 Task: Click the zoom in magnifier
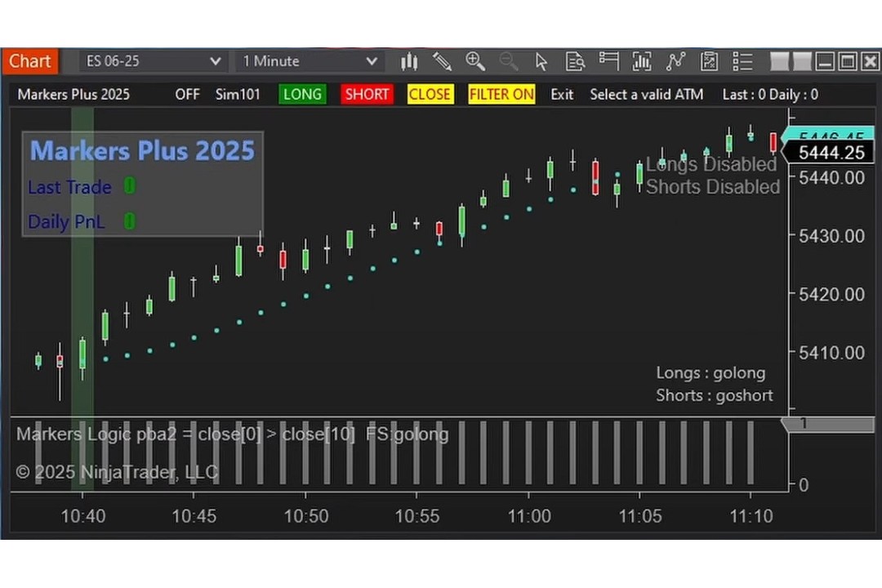(x=475, y=61)
